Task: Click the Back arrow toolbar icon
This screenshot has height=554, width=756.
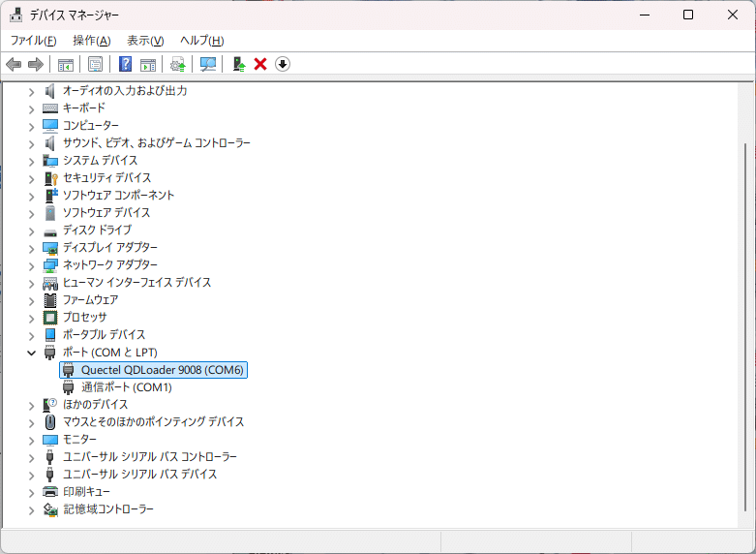Action: click(x=14, y=64)
